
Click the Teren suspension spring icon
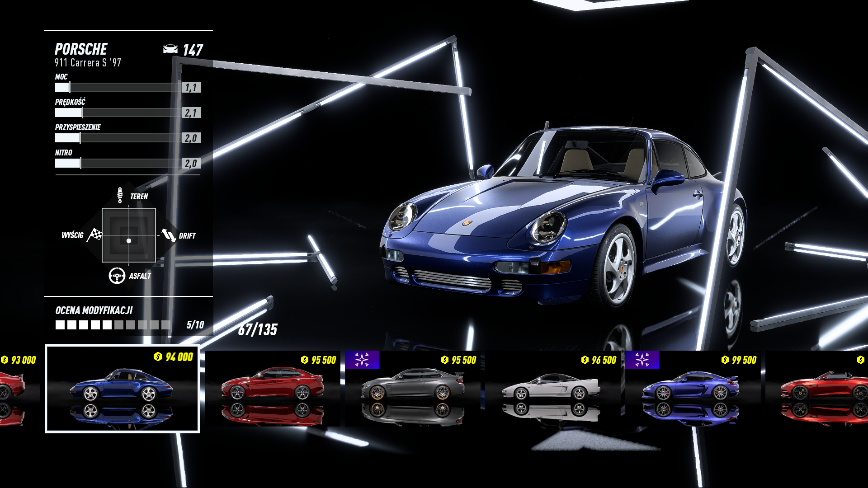120,195
